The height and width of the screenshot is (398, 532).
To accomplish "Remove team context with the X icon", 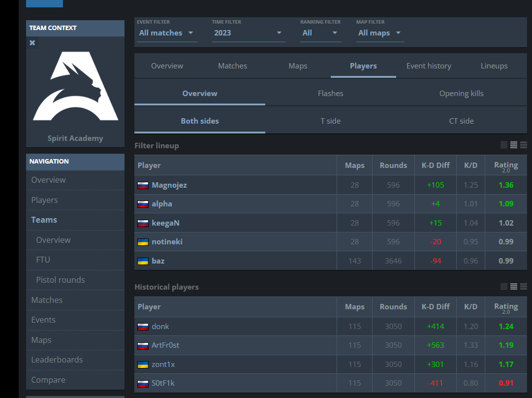I will 32,43.
